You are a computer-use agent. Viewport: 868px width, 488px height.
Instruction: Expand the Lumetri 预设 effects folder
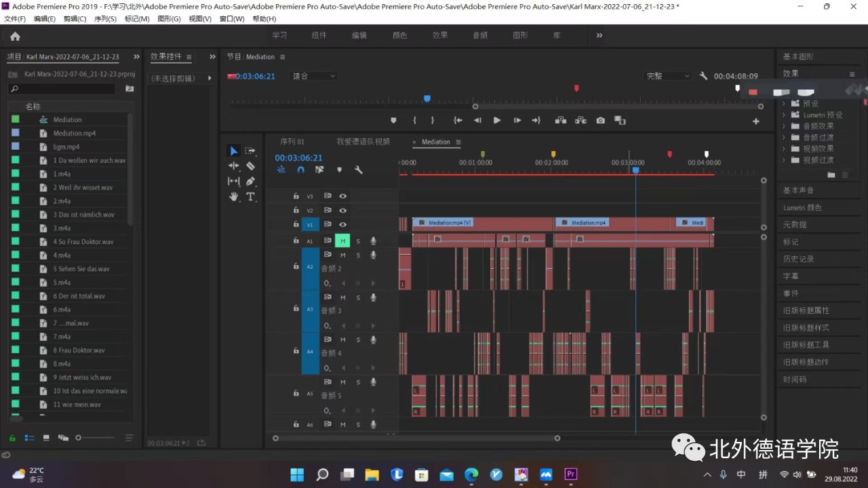tap(785, 115)
